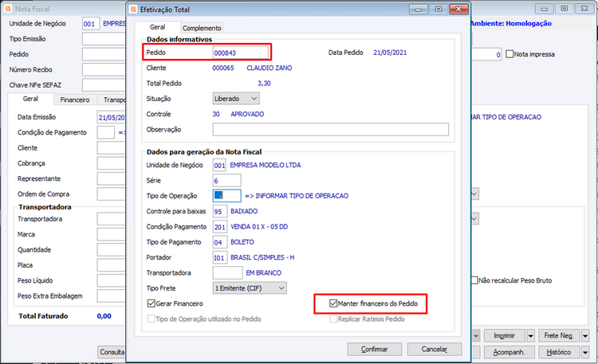The height and width of the screenshot is (364, 598).
Task: Maximize the Nota Fiscal window
Action: coord(565,9)
